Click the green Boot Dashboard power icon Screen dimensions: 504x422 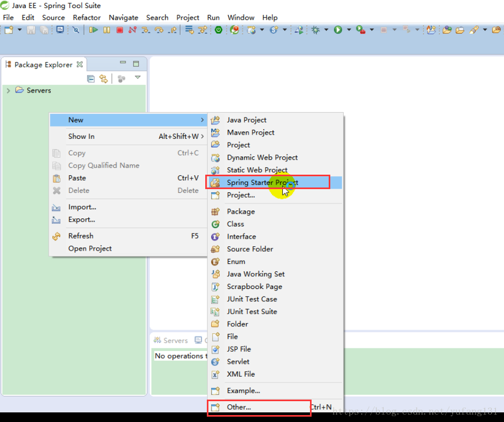219,30
